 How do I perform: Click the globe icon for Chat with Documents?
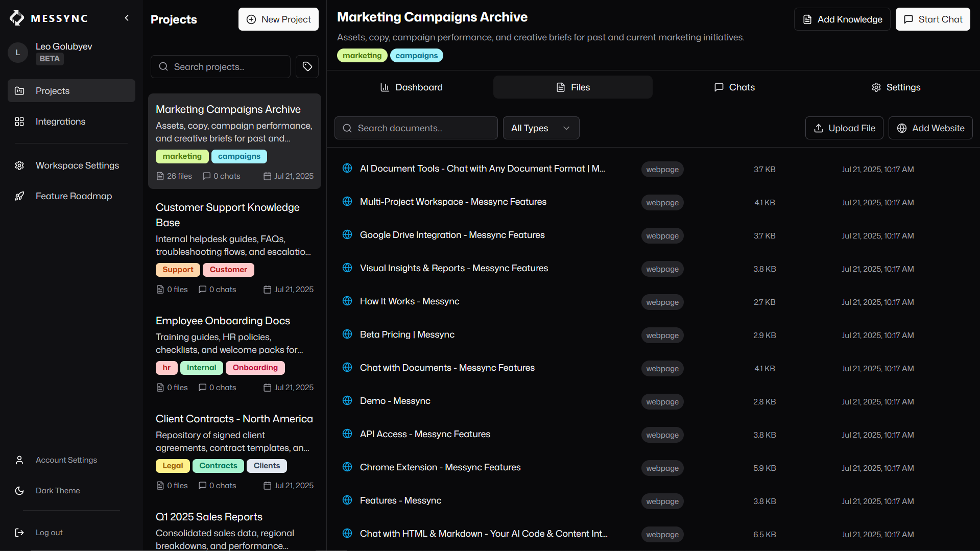pyautogui.click(x=347, y=368)
